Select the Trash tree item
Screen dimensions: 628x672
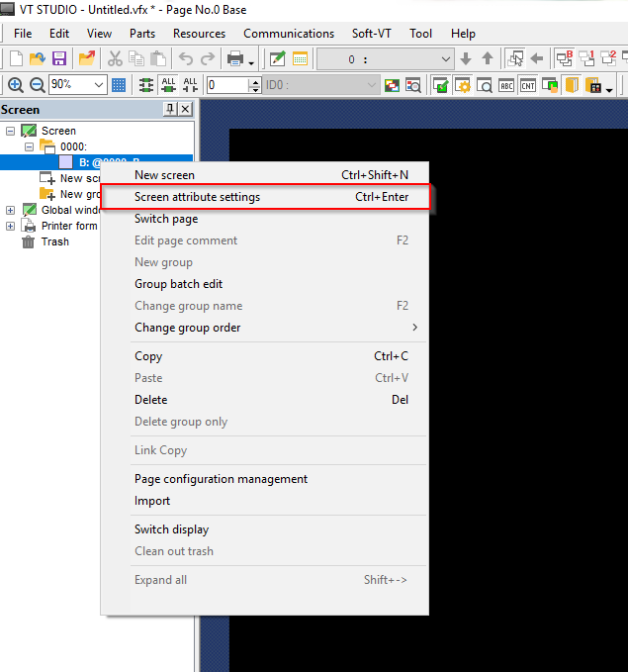click(x=54, y=241)
